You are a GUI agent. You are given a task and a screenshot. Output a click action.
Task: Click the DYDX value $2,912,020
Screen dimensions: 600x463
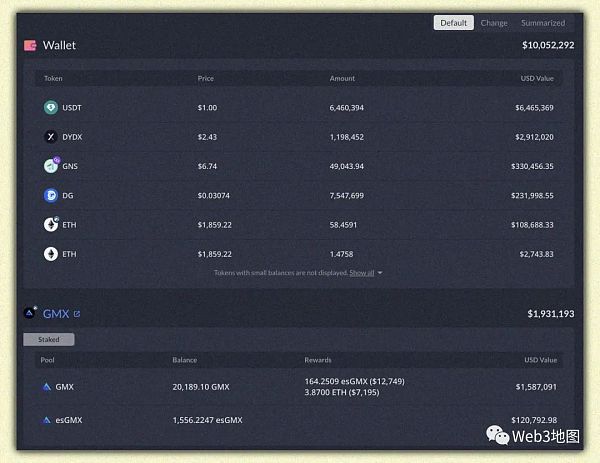(534, 137)
